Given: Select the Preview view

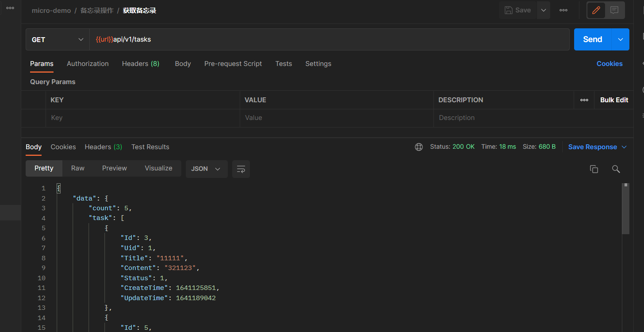Looking at the screenshot, I should (115, 168).
